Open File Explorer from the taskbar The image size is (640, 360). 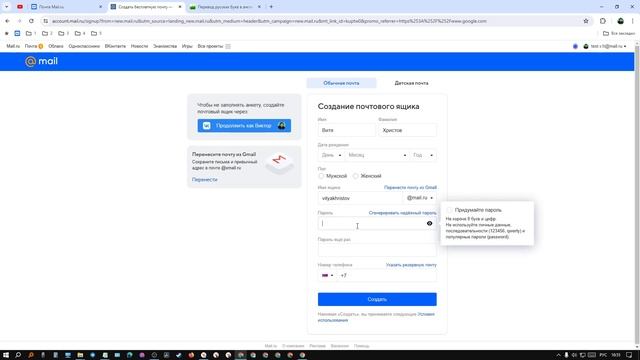pyautogui.click(x=80, y=355)
